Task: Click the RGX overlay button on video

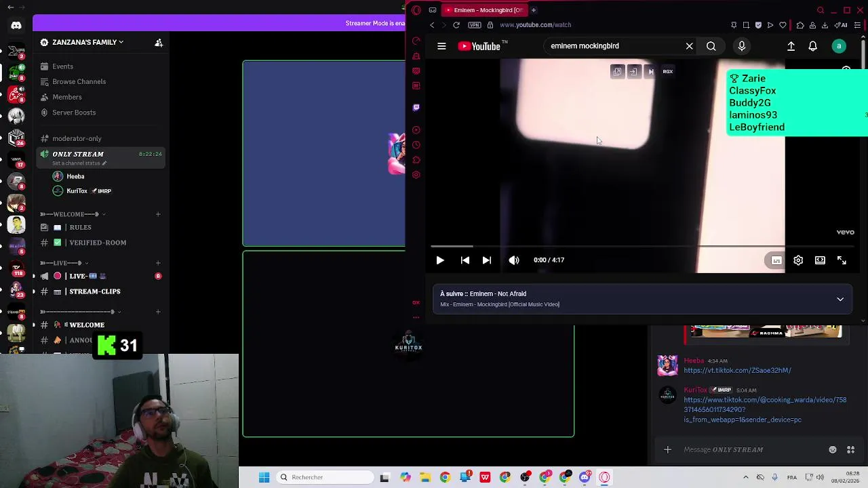Action: coord(667,71)
